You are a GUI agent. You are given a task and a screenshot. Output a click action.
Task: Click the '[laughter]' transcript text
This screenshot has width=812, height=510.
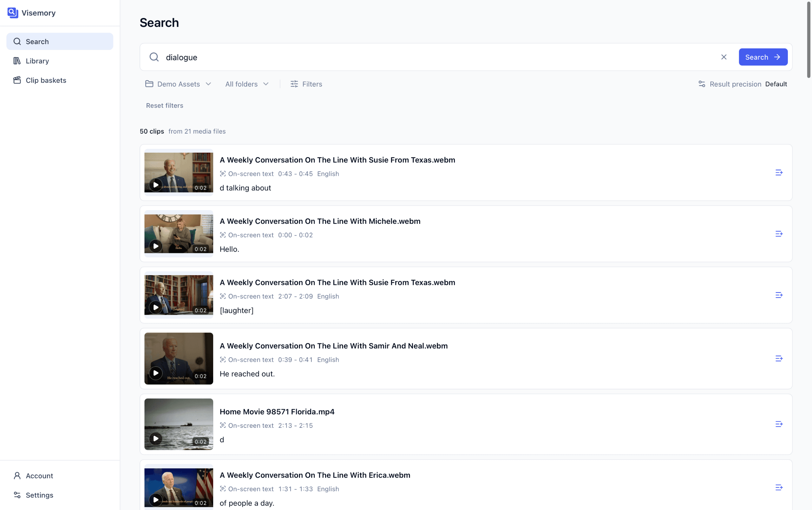click(x=236, y=311)
